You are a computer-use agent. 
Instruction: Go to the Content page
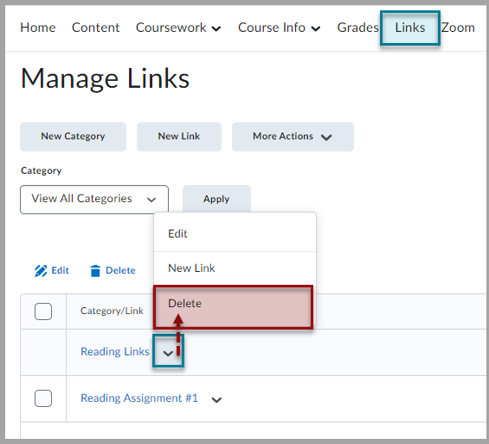(96, 27)
